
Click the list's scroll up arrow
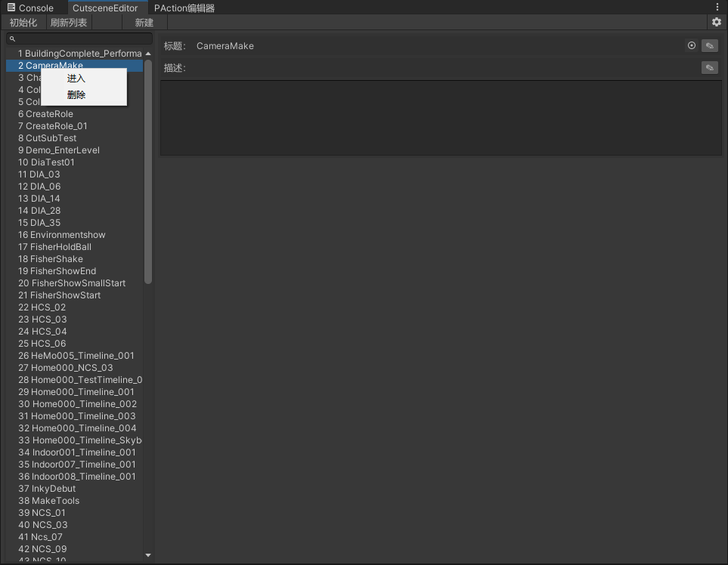148,54
